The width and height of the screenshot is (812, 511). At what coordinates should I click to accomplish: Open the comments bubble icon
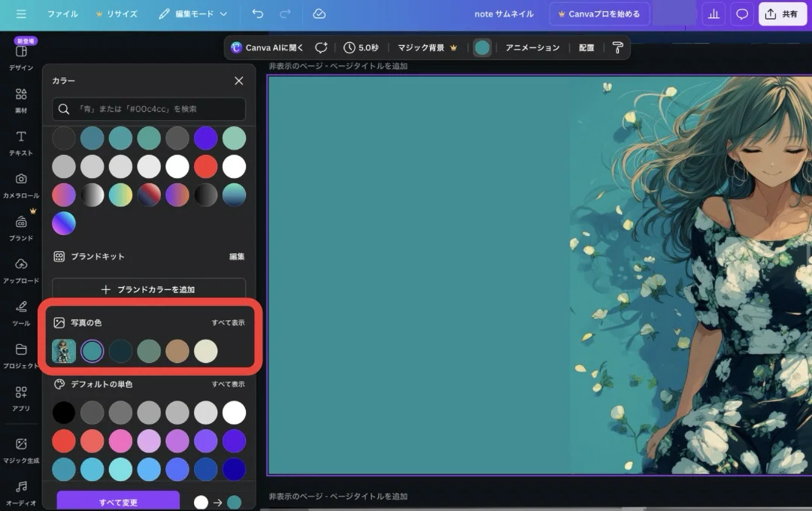coord(742,14)
